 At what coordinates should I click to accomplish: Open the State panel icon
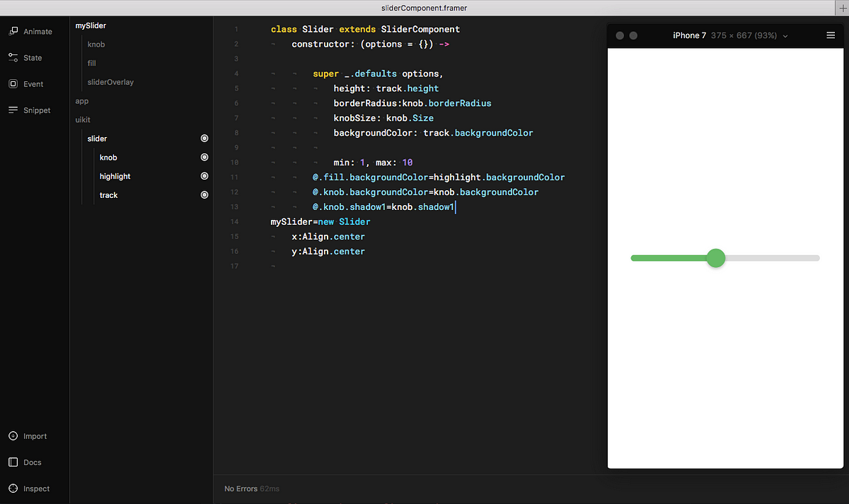click(13, 57)
